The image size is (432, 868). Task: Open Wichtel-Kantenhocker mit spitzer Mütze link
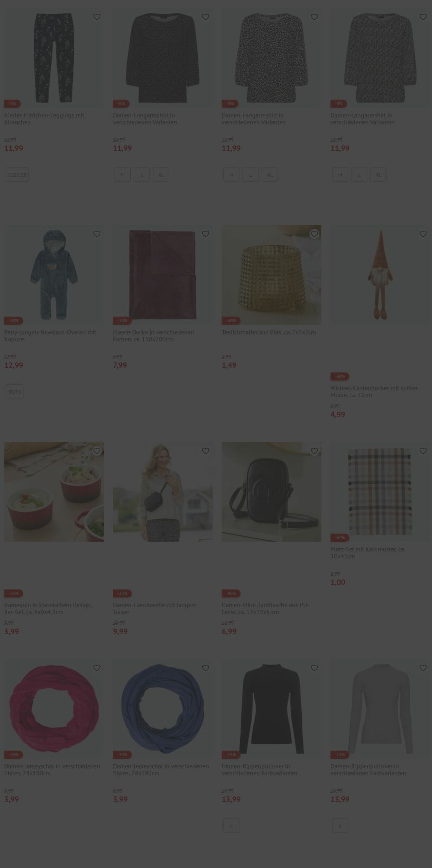point(374,391)
